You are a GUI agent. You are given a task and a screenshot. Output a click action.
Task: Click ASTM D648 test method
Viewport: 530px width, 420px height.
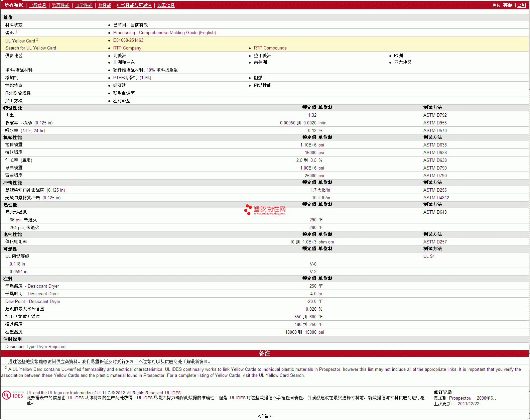click(x=435, y=212)
